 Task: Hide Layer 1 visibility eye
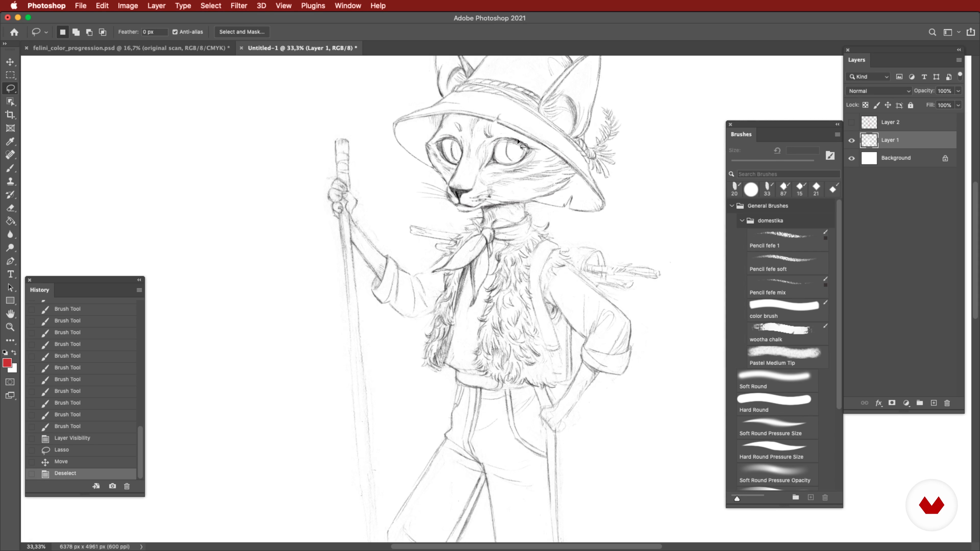tap(851, 140)
